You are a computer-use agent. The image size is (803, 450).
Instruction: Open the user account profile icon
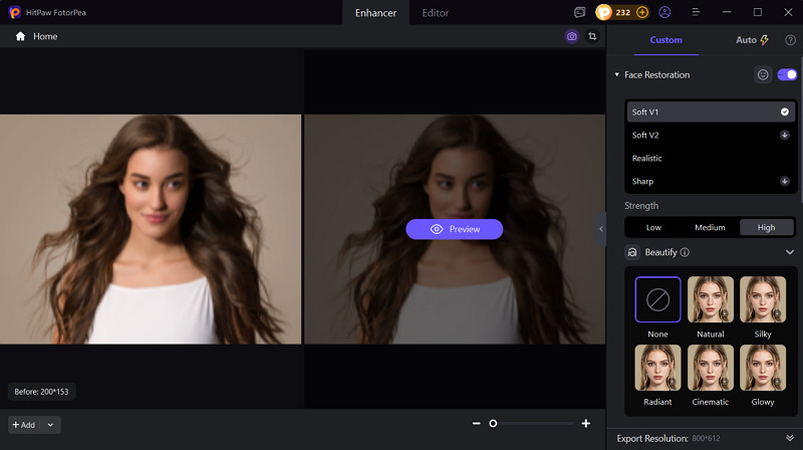(x=665, y=12)
